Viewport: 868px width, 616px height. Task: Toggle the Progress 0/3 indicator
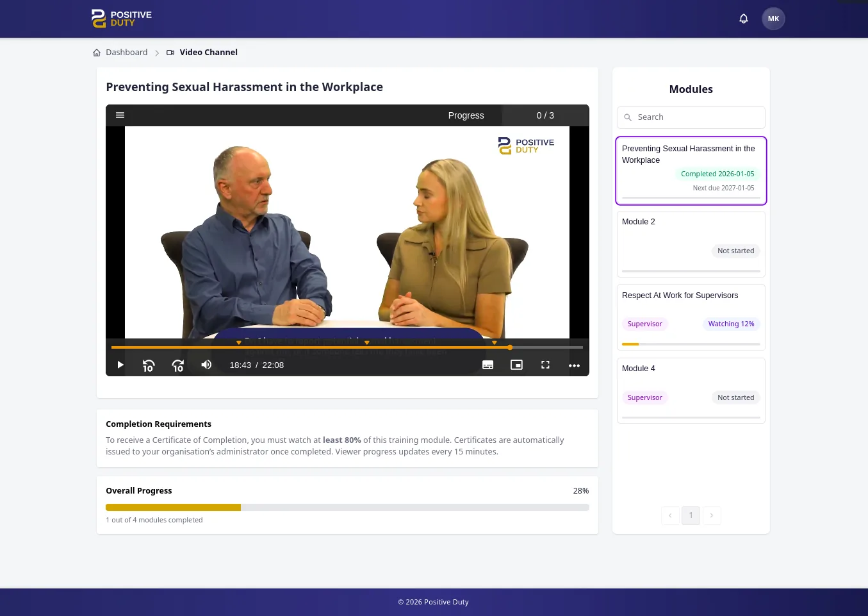pos(545,115)
